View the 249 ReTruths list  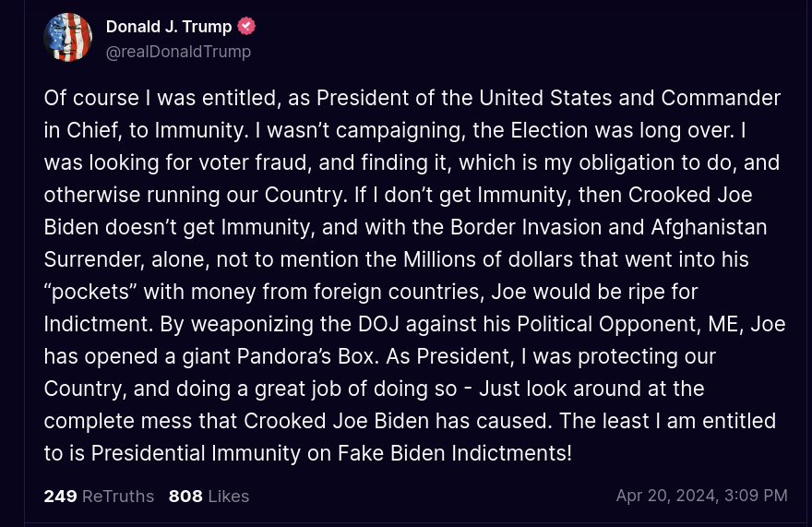coord(99,496)
